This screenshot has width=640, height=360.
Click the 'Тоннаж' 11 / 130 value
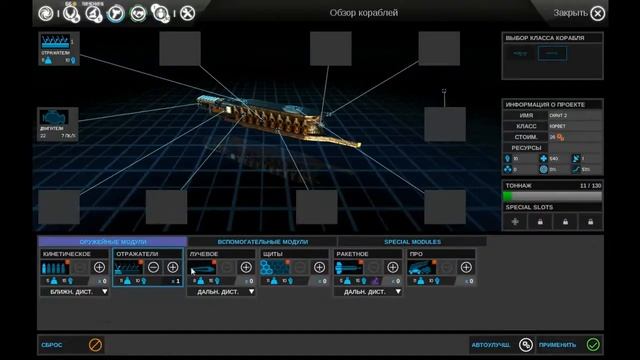pos(590,186)
